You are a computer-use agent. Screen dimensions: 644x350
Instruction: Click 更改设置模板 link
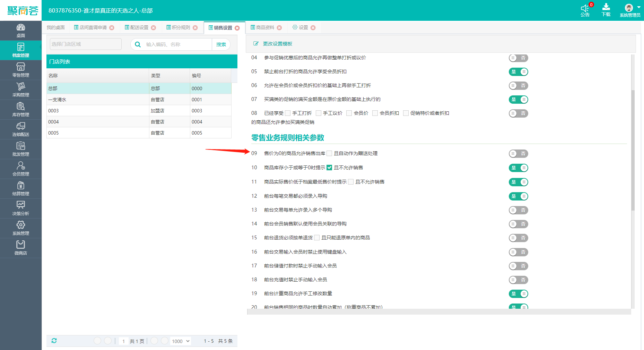(x=278, y=44)
